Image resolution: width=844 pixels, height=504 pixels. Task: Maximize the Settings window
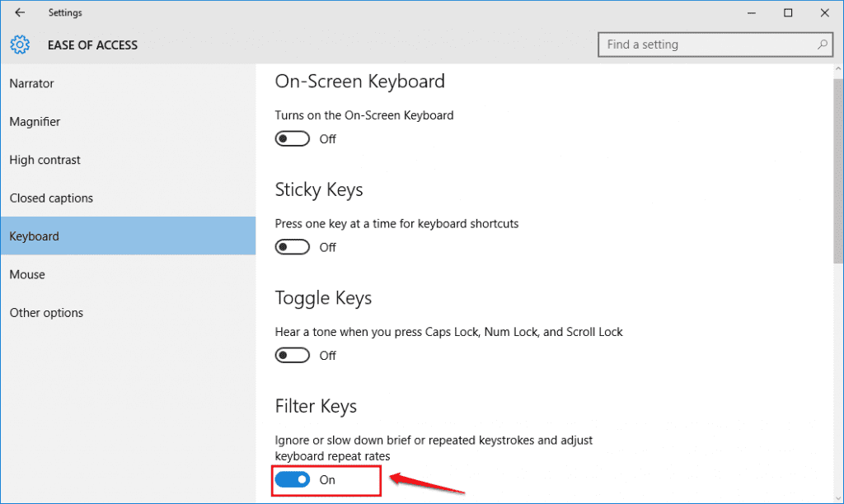tap(788, 13)
